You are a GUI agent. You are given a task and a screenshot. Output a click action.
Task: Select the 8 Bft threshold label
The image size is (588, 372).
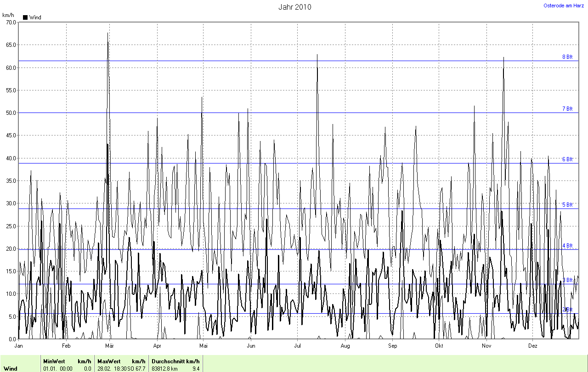pos(567,57)
